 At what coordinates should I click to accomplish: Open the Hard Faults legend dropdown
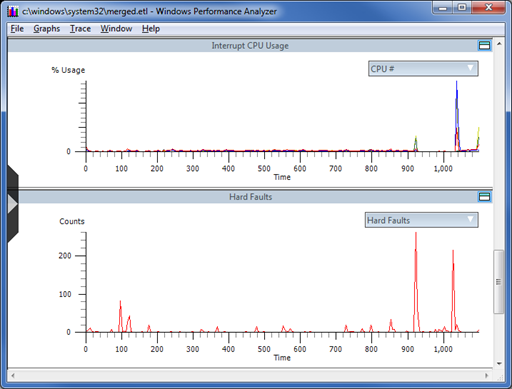pos(422,220)
